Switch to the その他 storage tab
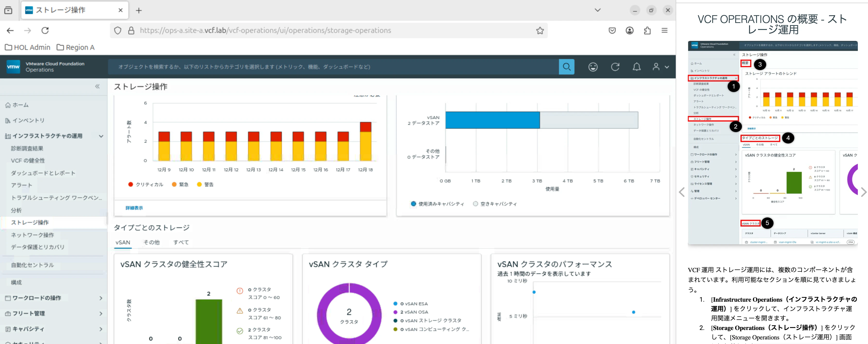The image size is (868, 344). click(152, 242)
